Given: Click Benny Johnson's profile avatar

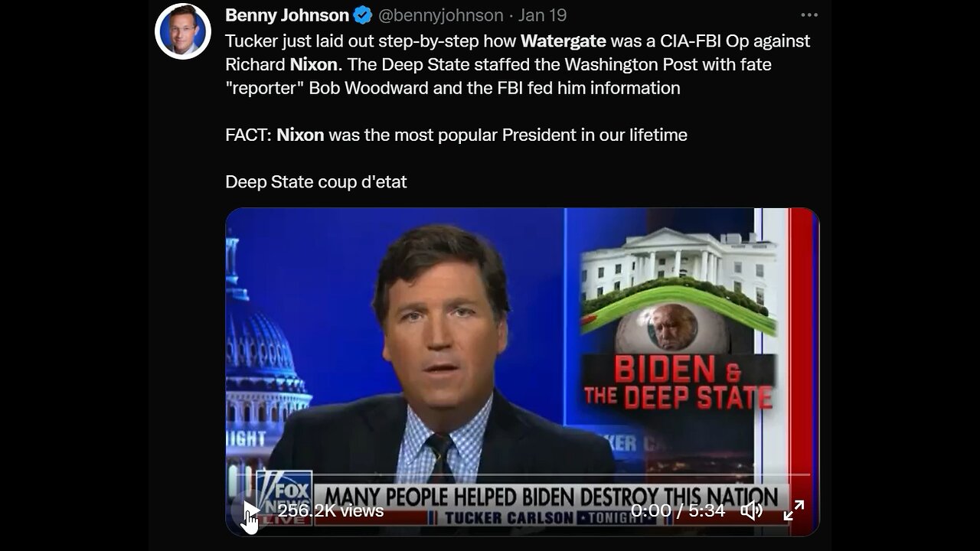Looking at the screenshot, I should click(x=183, y=31).
